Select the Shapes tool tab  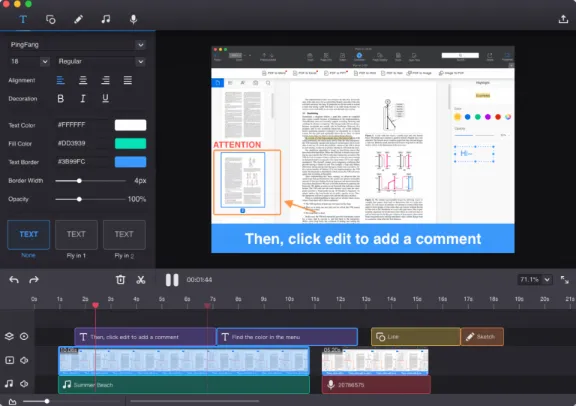[x=51, y=19]
